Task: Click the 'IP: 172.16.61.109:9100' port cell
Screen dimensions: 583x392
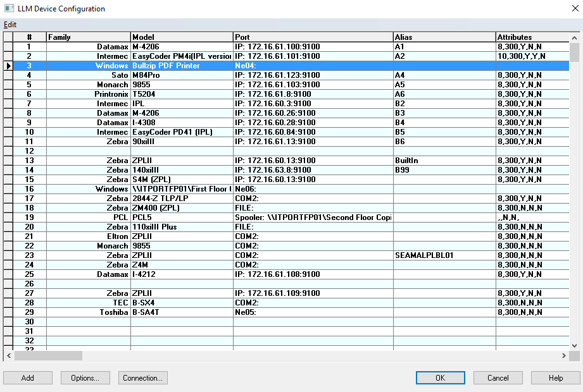Action: coord(313,293)
